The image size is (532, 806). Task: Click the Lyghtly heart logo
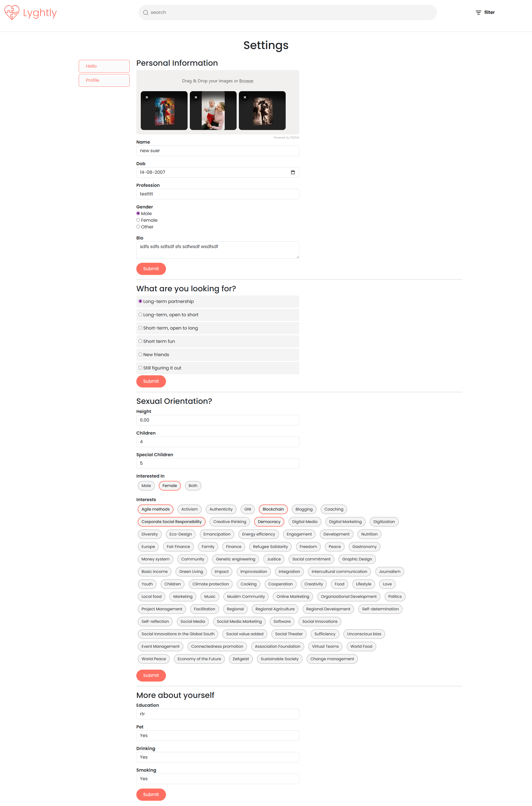12,12
